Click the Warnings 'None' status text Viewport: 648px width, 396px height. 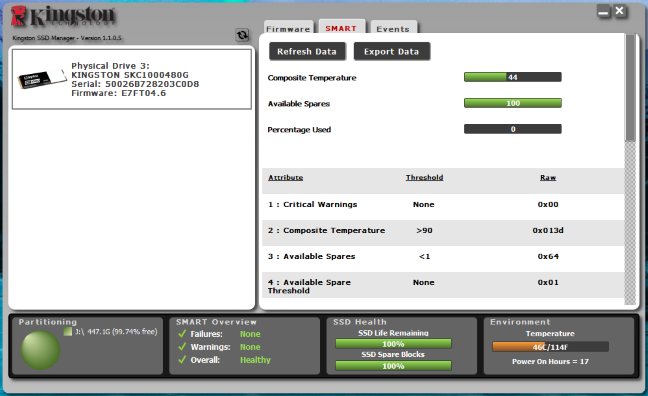pyautogui.click(x=250, y=347)
